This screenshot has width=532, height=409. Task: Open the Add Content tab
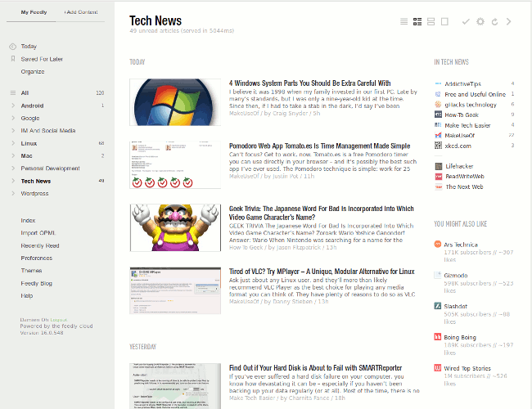[x=81, y=12]
